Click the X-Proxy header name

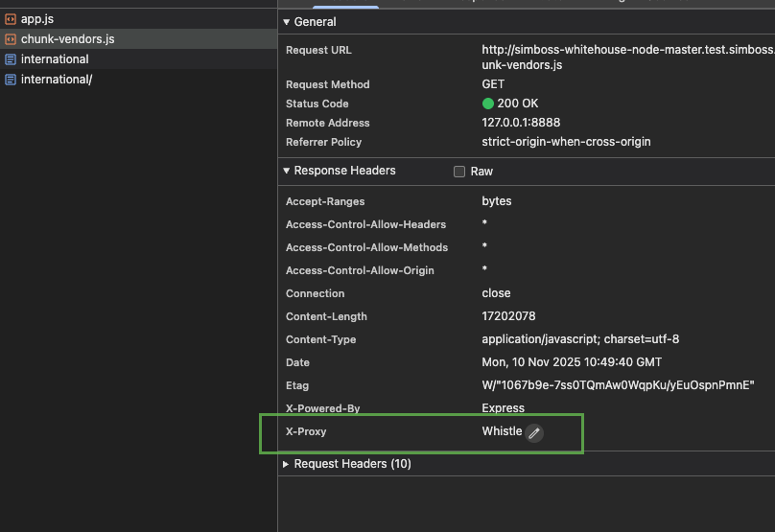306,432
